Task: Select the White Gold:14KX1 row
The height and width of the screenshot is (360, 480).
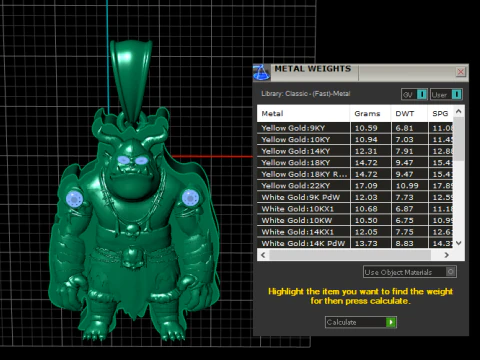Action: [x=355, y=232]
